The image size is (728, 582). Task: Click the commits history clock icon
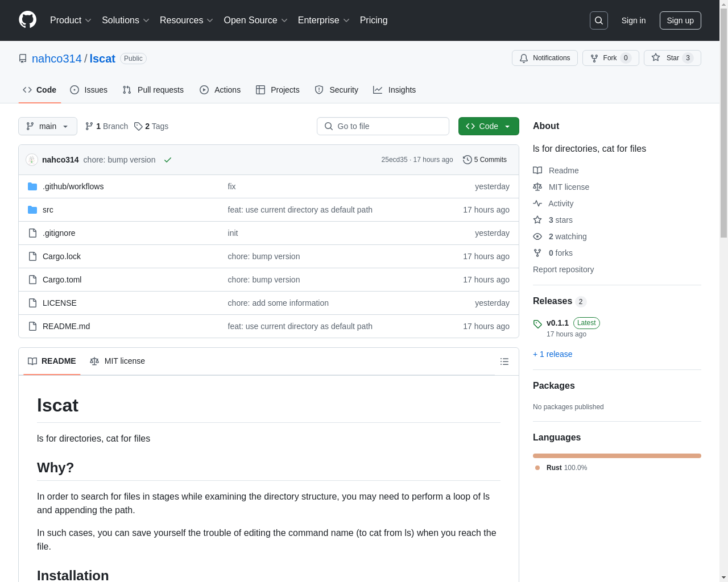(x=467, y=160)
